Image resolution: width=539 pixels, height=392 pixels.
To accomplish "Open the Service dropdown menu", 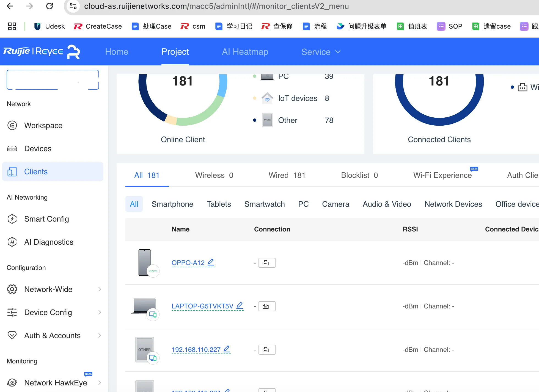I will tap(321, 52).
